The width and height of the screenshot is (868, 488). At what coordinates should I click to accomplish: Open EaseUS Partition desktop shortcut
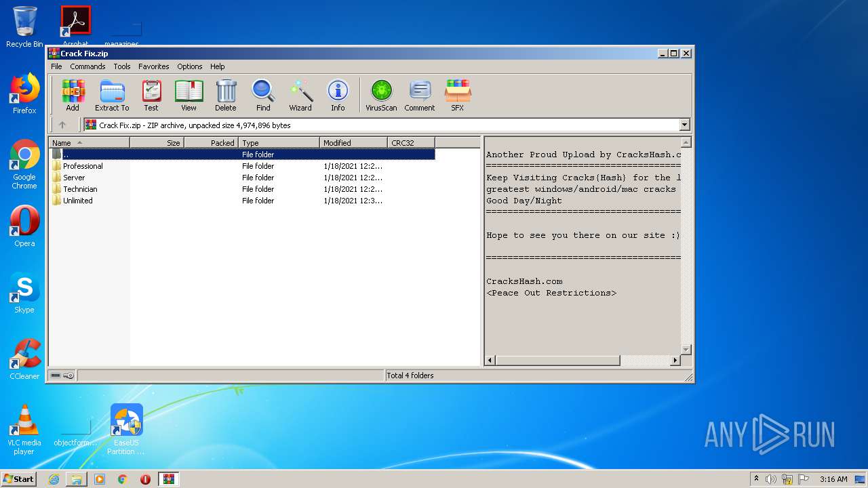[126, 430]
